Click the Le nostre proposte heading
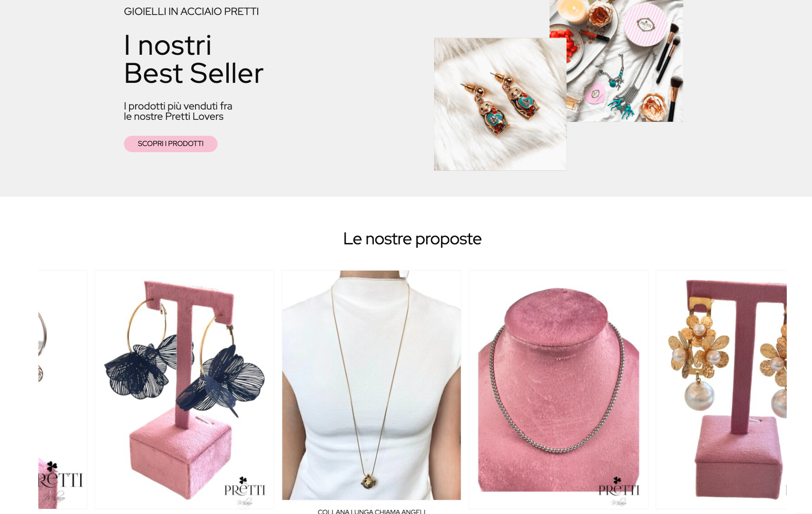This screenshot has height=514, width=812. coord(412,239)
